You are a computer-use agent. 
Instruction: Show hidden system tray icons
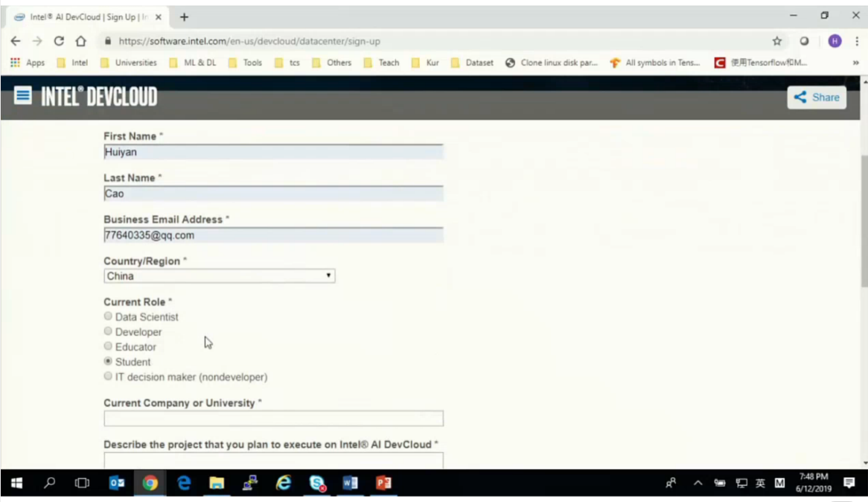point(698,483)
